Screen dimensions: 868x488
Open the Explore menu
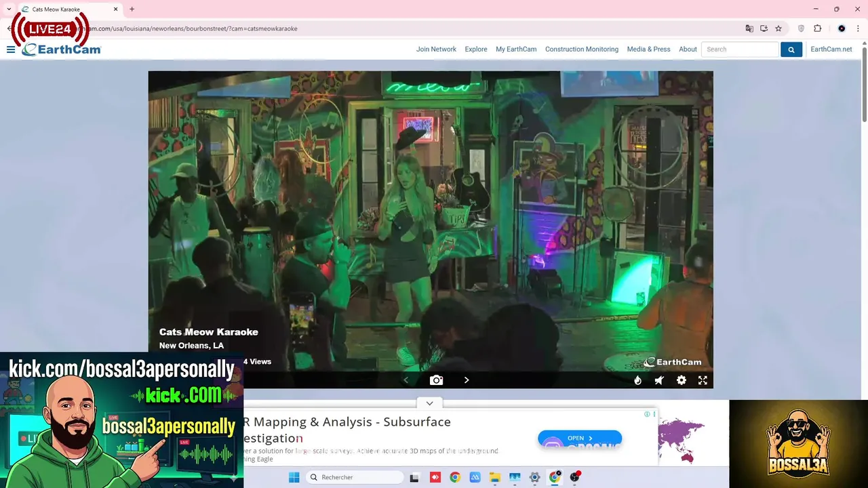click(x=476, y=49)
